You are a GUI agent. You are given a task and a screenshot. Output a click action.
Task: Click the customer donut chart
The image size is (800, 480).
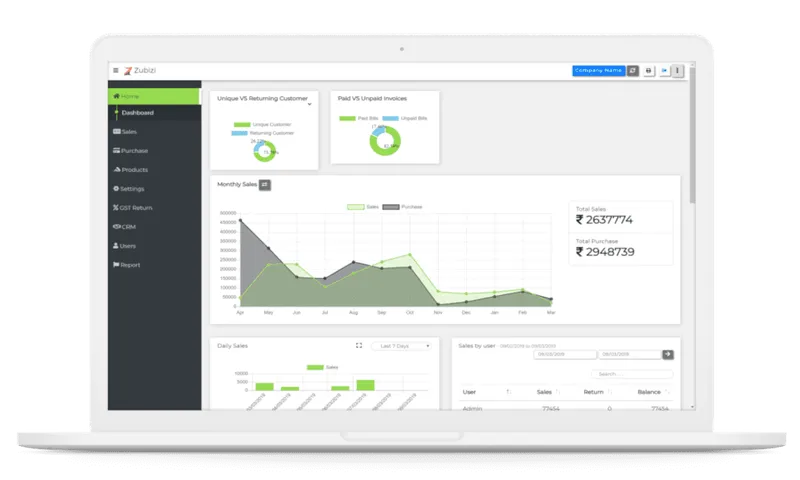(x=264, y=151)
